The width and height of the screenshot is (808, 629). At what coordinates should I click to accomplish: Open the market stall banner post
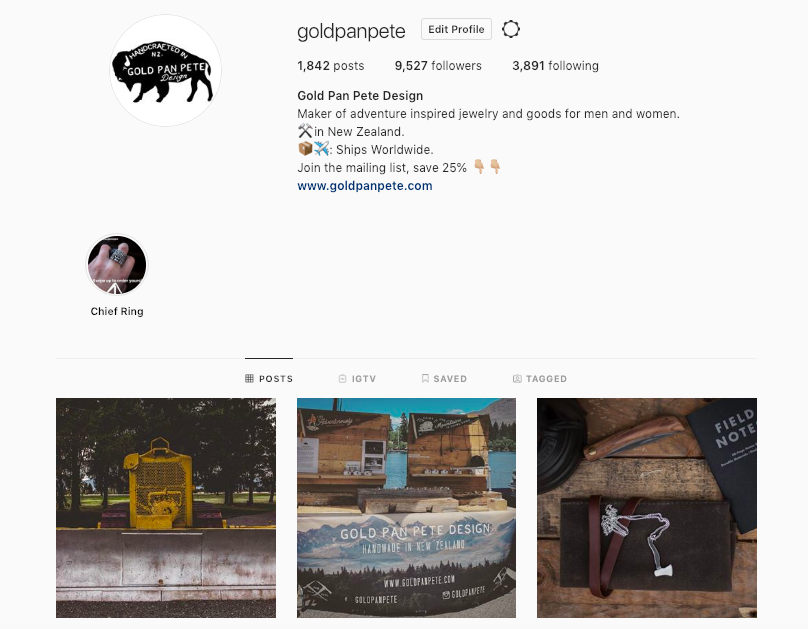click(x=406, y=508)
